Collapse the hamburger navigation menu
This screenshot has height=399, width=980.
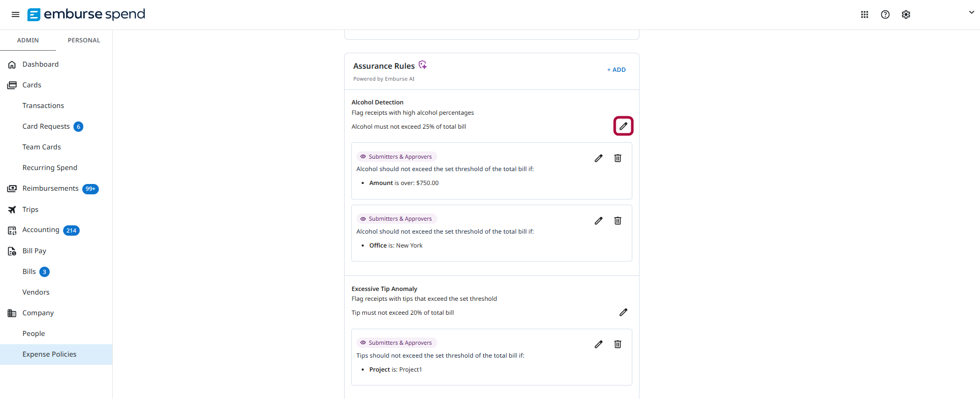[x=16, y=14]
